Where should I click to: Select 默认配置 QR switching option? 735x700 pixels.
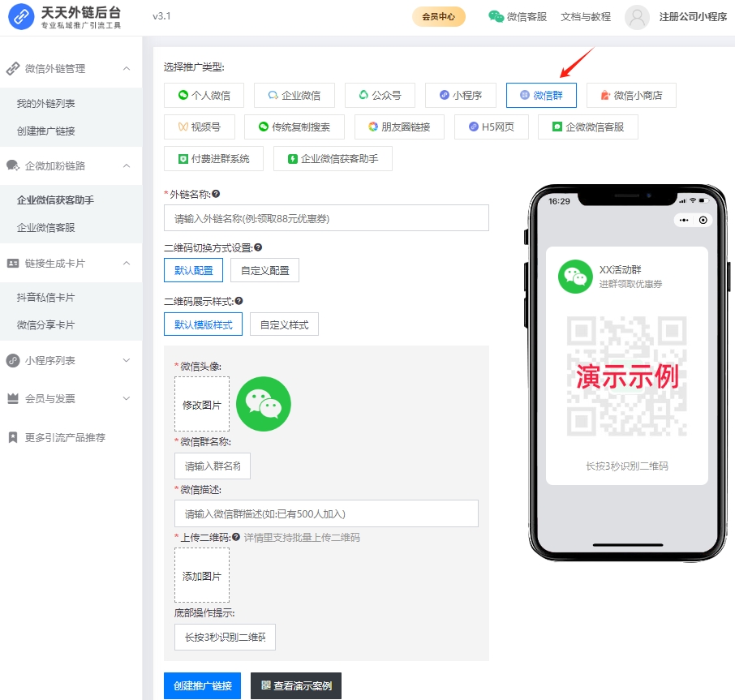click(193, 270)
